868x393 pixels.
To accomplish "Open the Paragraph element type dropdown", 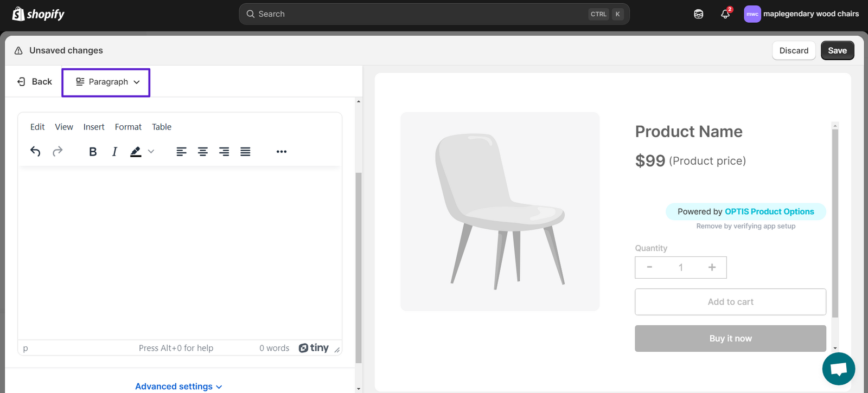I will coord(107,82).
